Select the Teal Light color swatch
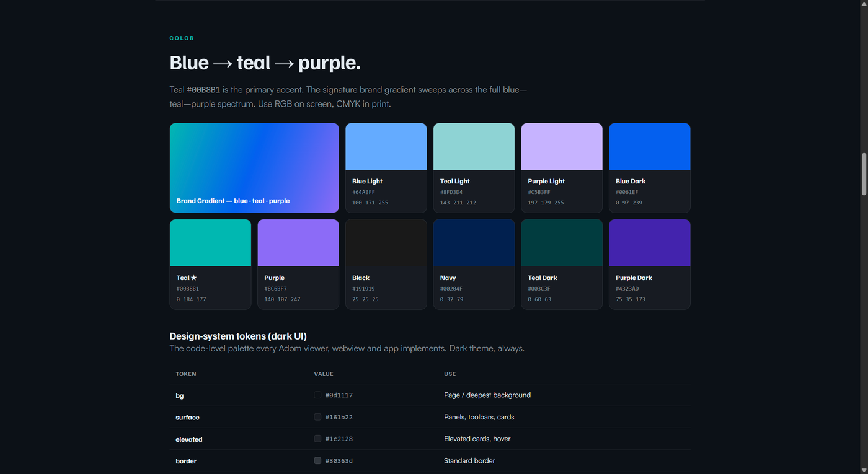 (474, 168)
